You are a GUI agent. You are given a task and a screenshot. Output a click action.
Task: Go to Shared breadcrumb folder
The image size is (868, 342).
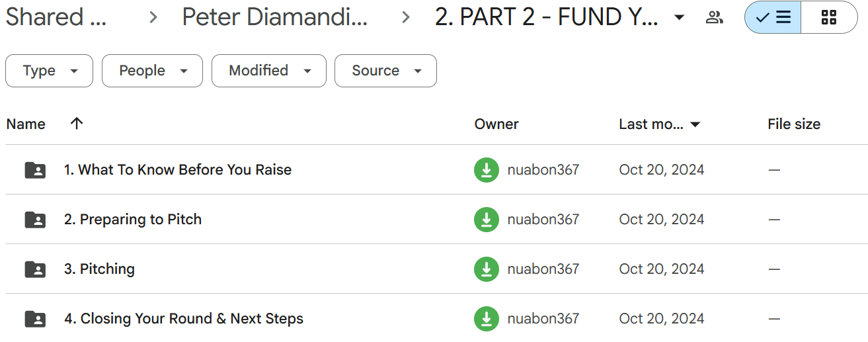click(x=56, y=17)
